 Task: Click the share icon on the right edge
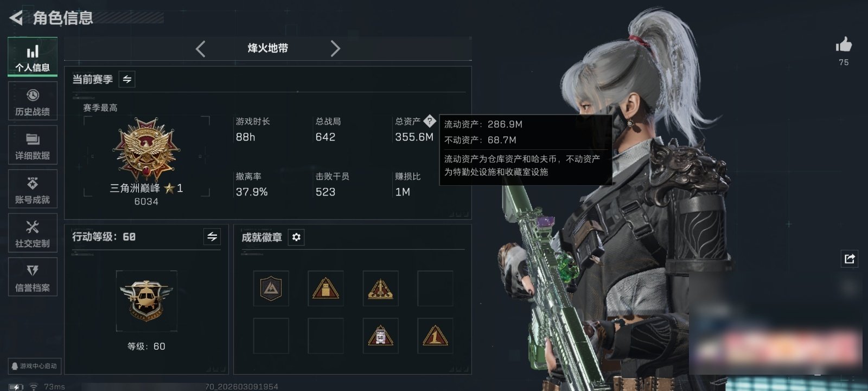[x=850, y=258]
